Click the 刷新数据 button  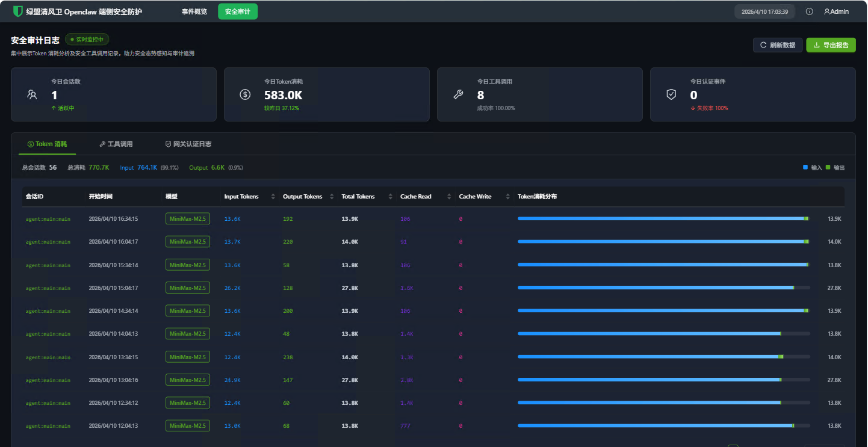click(x=778, y=45)
